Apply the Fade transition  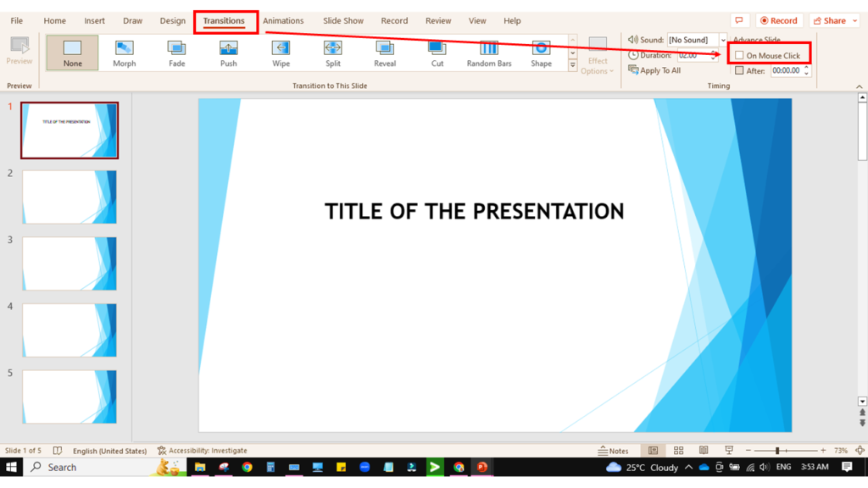pyautogui.click(x=175, y=53)
